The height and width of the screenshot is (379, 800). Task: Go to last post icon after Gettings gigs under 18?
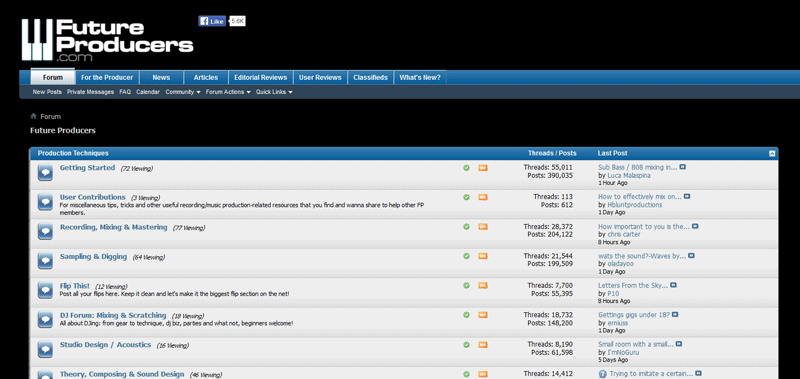(x=676, y=315)
